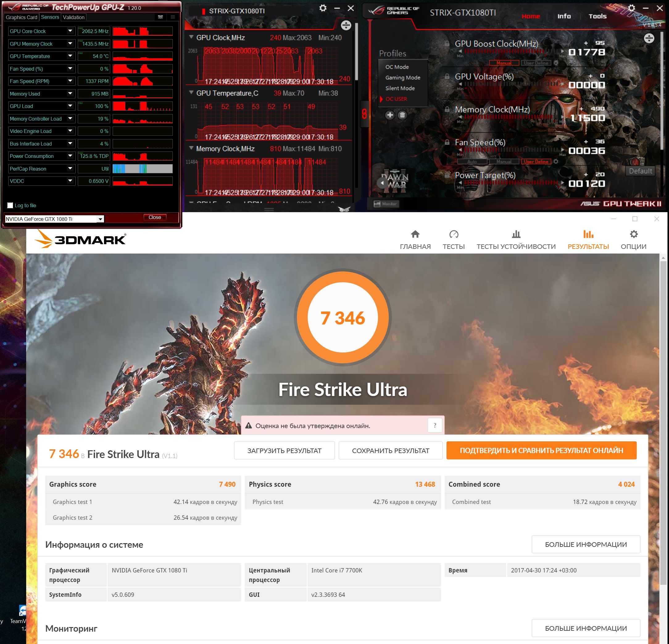669x644 pixels.
Task: Select the Gaming Mode profile
Action: pyautogui.click(x=403, y=77)
